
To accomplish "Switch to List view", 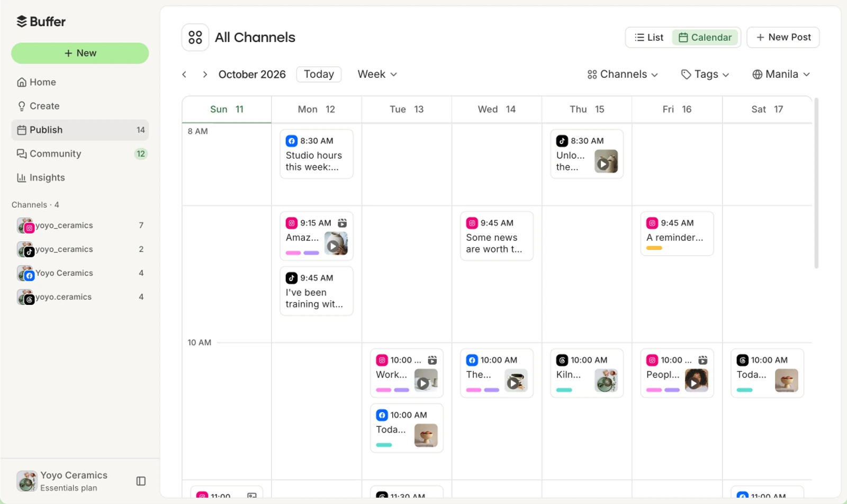I will [649, 37].
